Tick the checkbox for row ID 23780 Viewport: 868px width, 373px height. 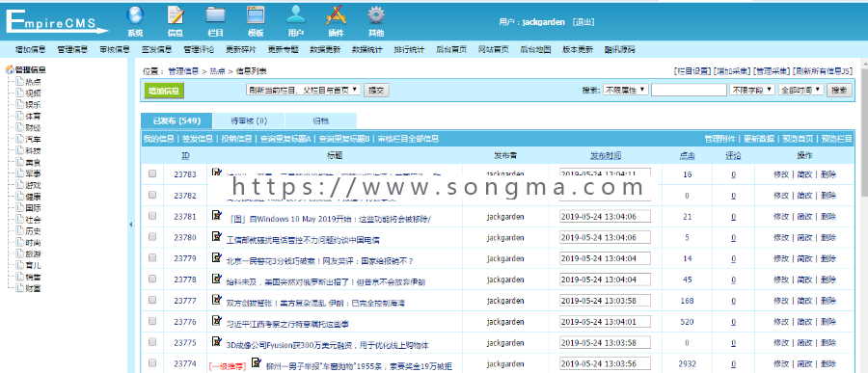152,237
